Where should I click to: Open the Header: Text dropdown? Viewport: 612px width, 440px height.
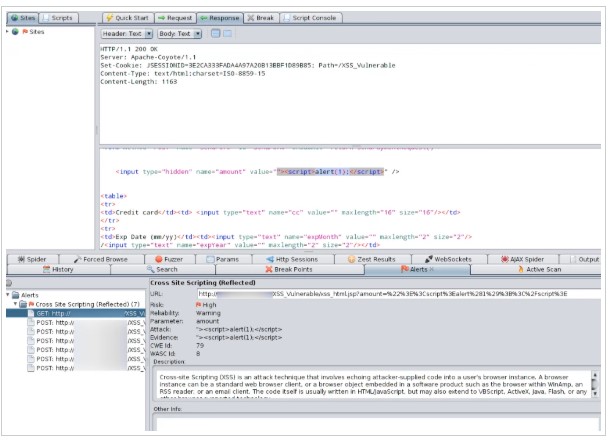(x=126, y=34)
